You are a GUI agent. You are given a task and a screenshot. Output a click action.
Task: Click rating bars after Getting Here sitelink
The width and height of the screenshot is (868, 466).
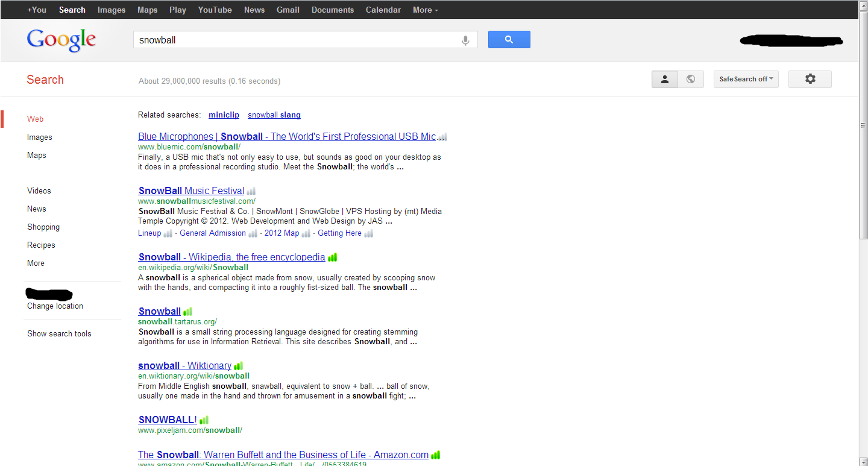(369, 233)
